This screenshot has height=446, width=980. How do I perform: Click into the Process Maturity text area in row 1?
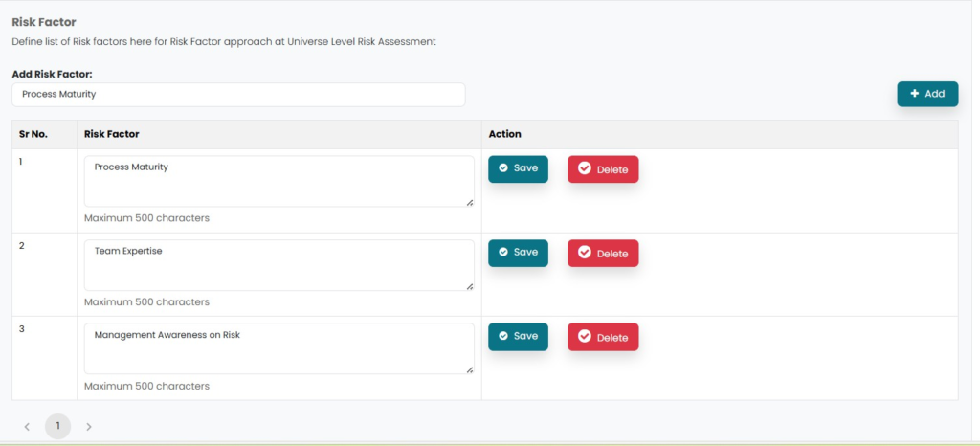(278, 181)
